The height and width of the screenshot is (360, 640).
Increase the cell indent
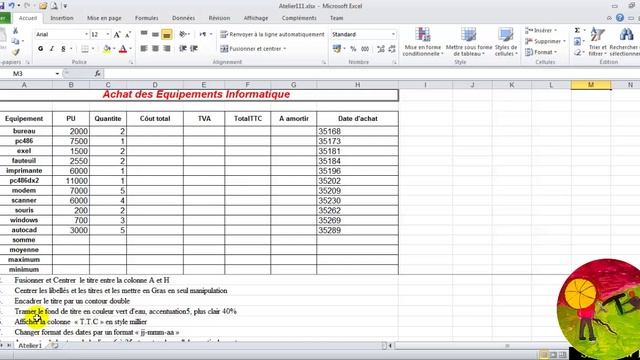click(194, 49)
